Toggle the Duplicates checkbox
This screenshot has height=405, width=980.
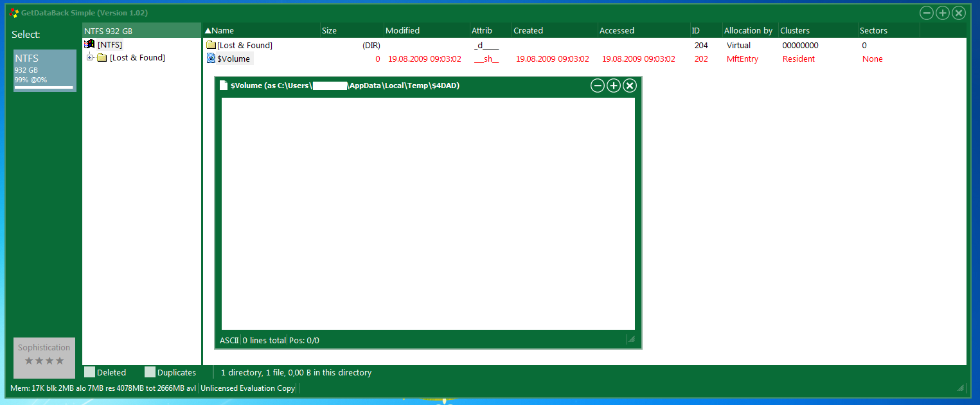150,372
